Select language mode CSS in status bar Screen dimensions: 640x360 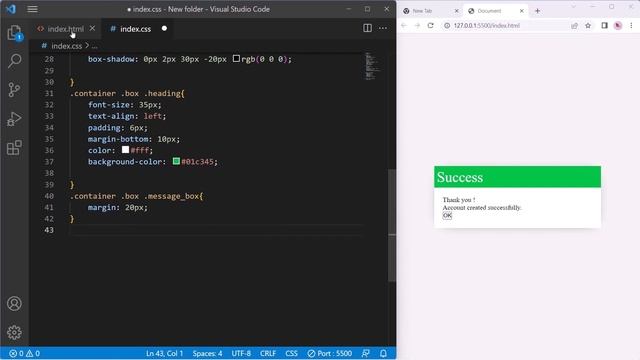(291, 353)
